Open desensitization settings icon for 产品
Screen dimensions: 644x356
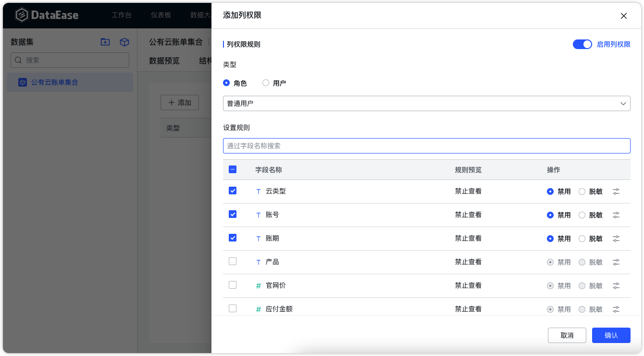616,262
